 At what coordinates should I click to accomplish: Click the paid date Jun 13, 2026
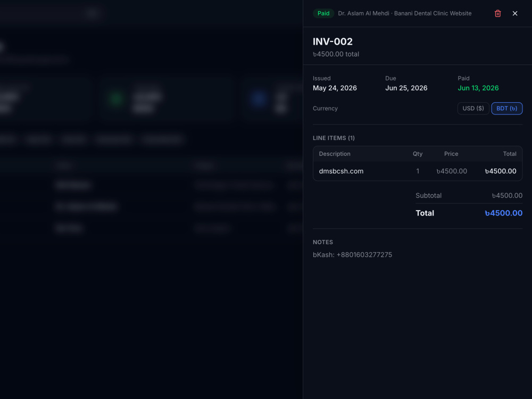pos(478,88)
